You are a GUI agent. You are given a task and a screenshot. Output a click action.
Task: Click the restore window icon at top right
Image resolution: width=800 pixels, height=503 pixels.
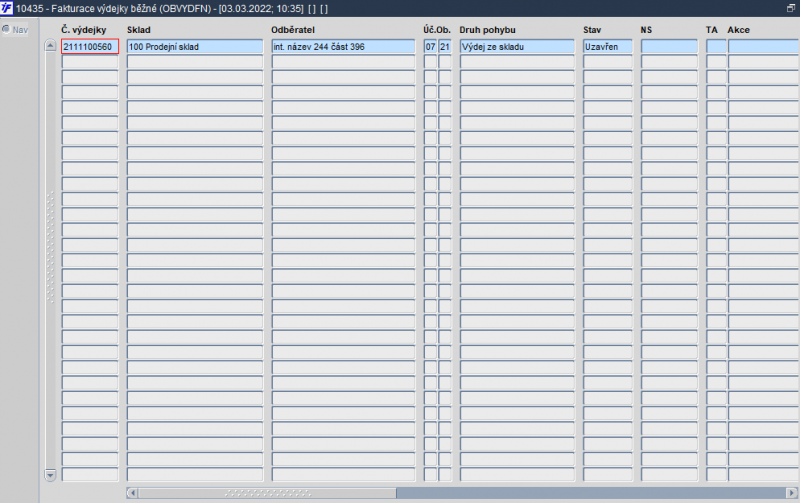pyautogui.click(x=791, y=8)
